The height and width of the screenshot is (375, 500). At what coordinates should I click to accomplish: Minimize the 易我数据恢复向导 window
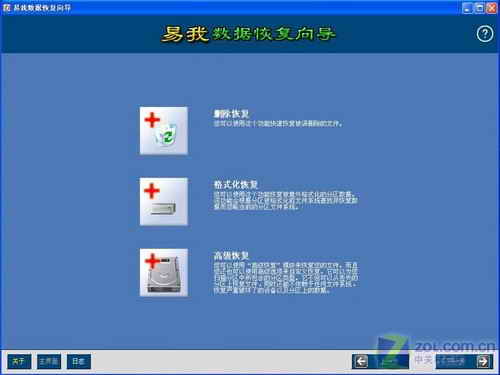(x=467, y=8)
